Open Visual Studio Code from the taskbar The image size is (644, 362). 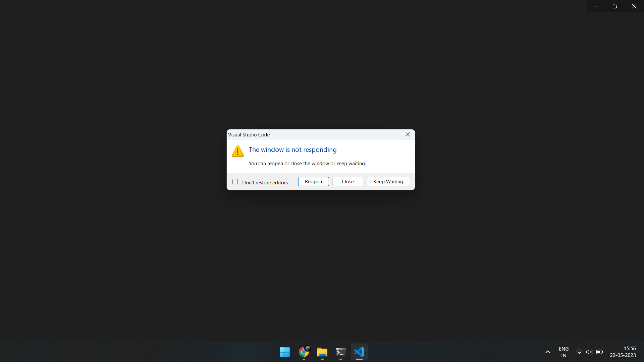(359, 352)
